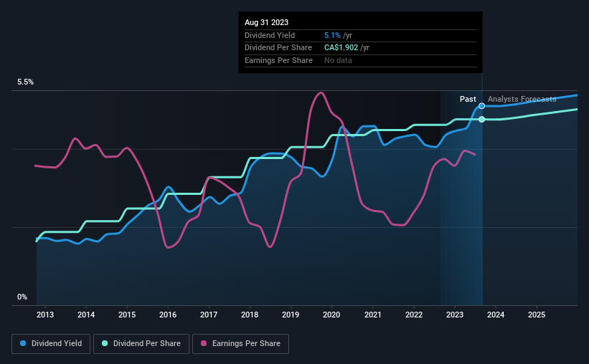Viewport: 589px width, 364px height.
Task: Click the 2016 x-axis label
Action: (x=168, y=315)
